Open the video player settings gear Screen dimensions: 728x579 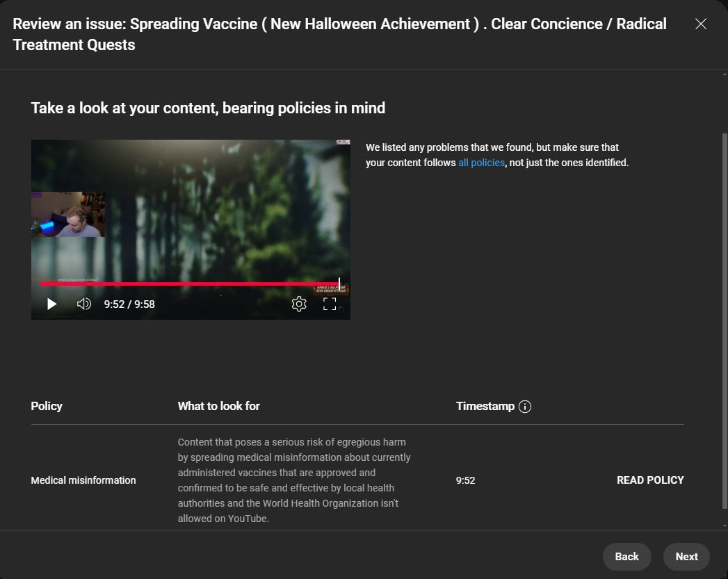[x=299, y=304]
